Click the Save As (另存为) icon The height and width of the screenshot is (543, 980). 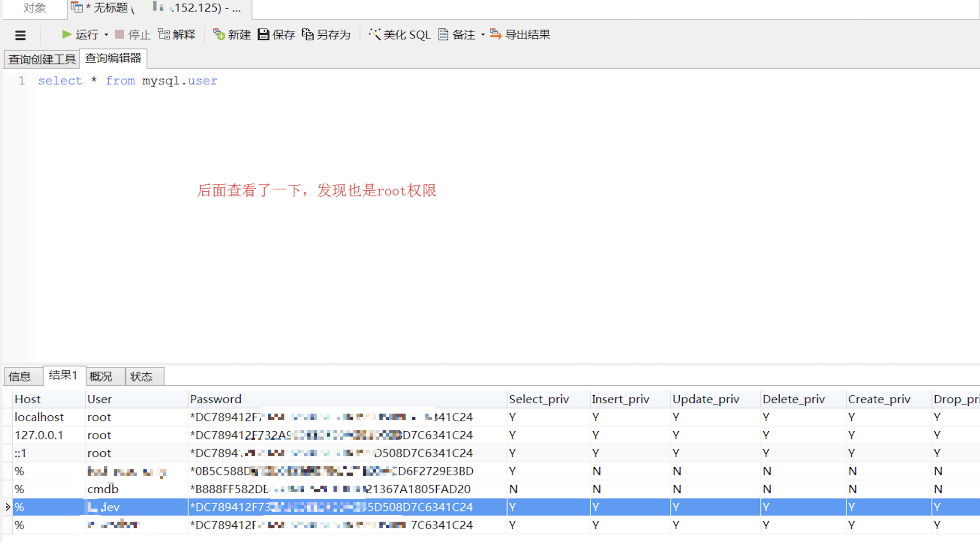click(308, 34)
